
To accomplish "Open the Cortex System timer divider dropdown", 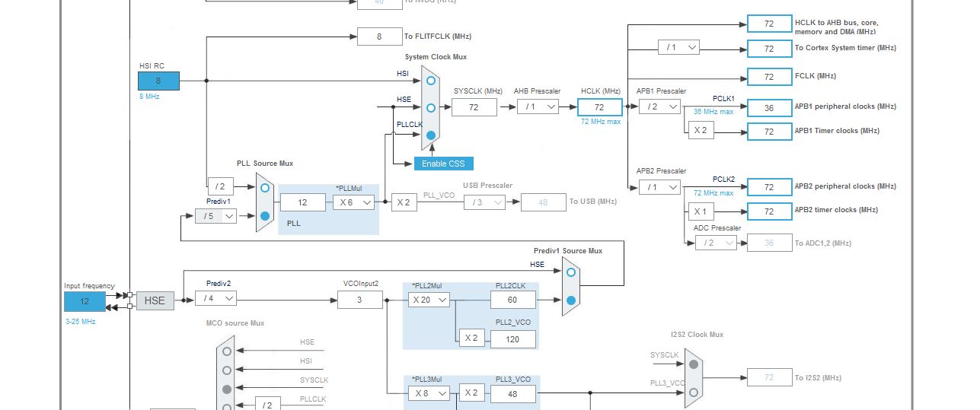I will (678, 47).
